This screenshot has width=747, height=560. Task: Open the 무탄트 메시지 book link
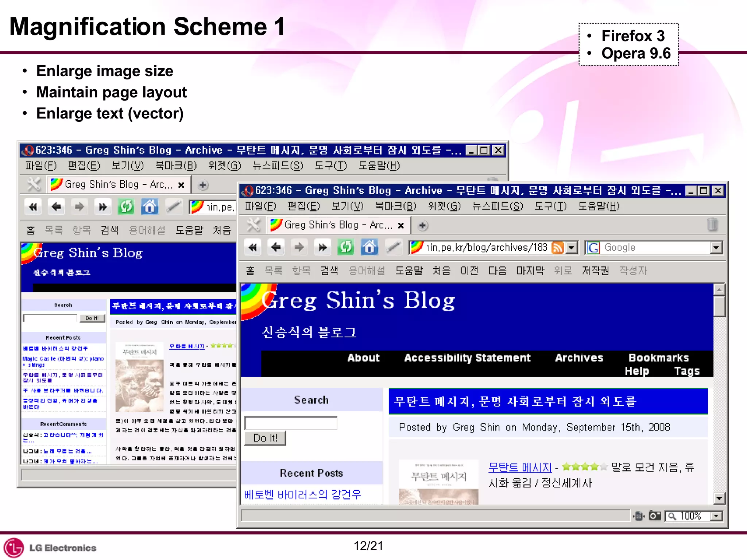tap(520, 467)
